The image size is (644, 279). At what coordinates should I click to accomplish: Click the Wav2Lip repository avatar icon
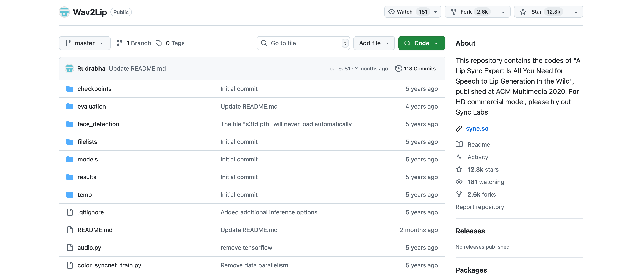point(64,12)
